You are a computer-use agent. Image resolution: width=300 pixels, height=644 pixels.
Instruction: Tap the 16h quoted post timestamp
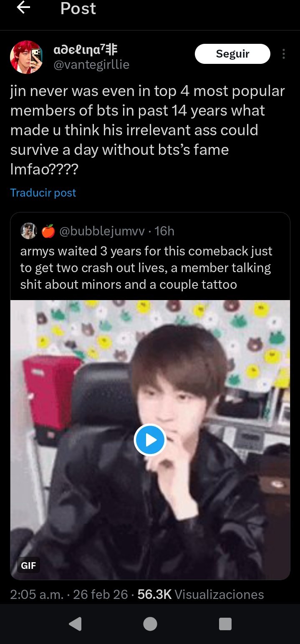coord(164,231)
